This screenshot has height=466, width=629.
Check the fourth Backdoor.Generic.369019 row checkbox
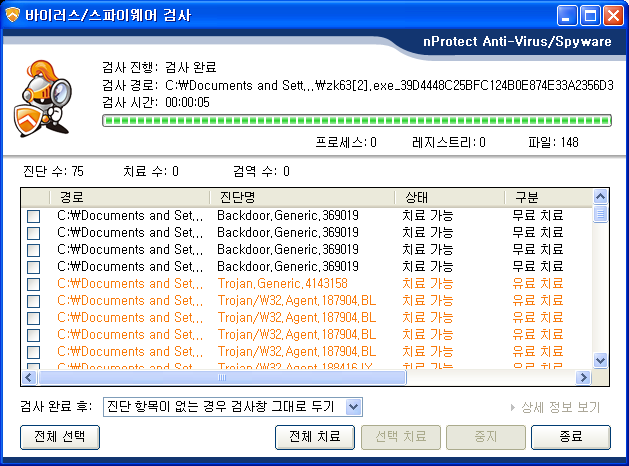pos(34,267)
